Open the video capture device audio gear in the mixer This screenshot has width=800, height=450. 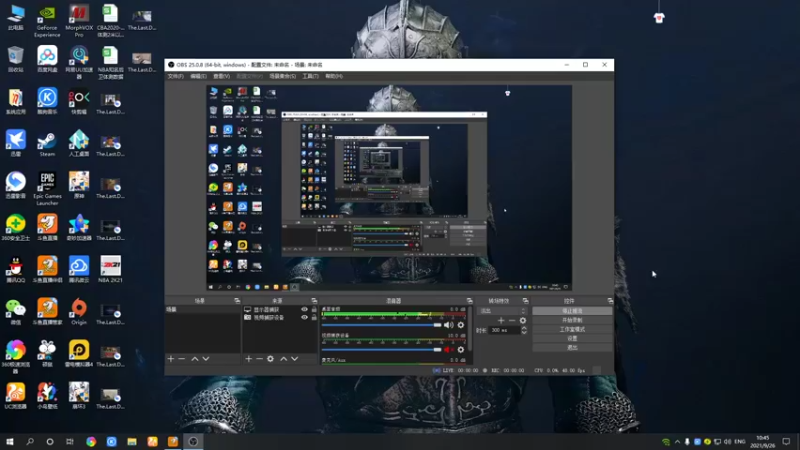461,349
